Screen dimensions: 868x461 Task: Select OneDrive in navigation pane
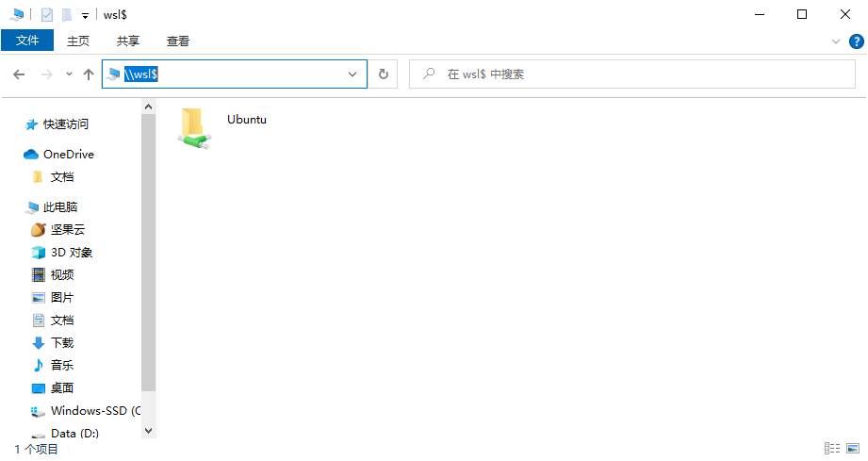point(69,155)
